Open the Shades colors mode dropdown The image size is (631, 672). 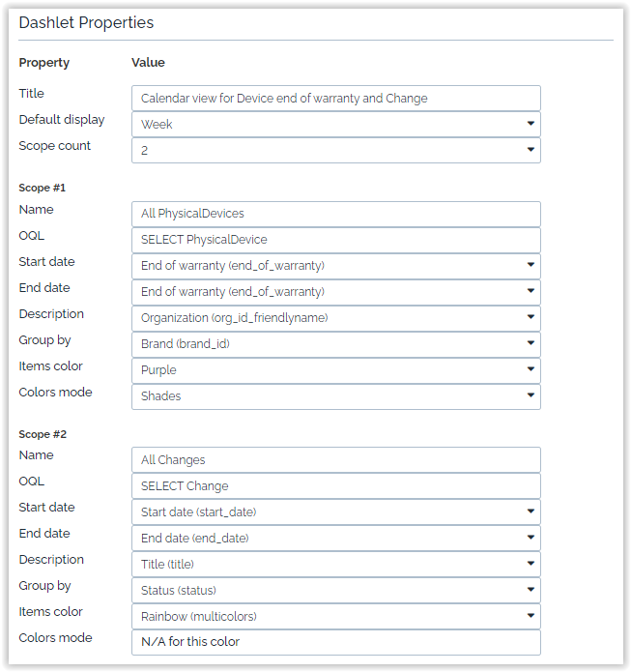tap(335, 396)
